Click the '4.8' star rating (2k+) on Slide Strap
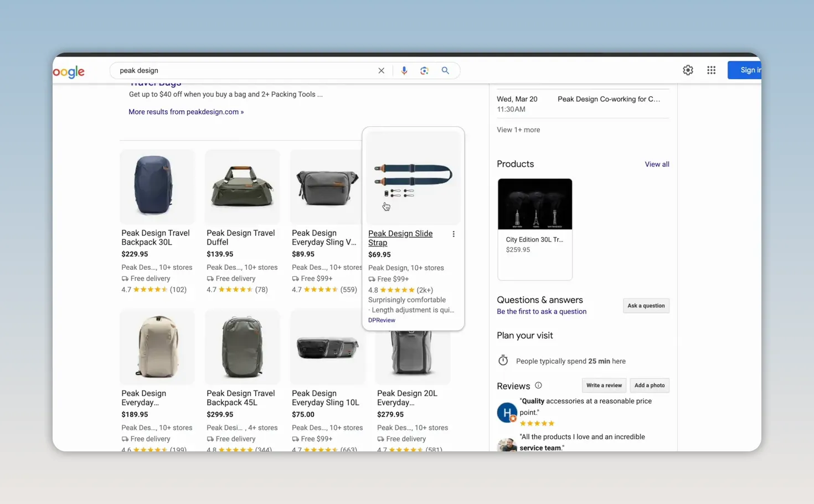The width and height of the screenshot is (814, 504). point(401,290)
